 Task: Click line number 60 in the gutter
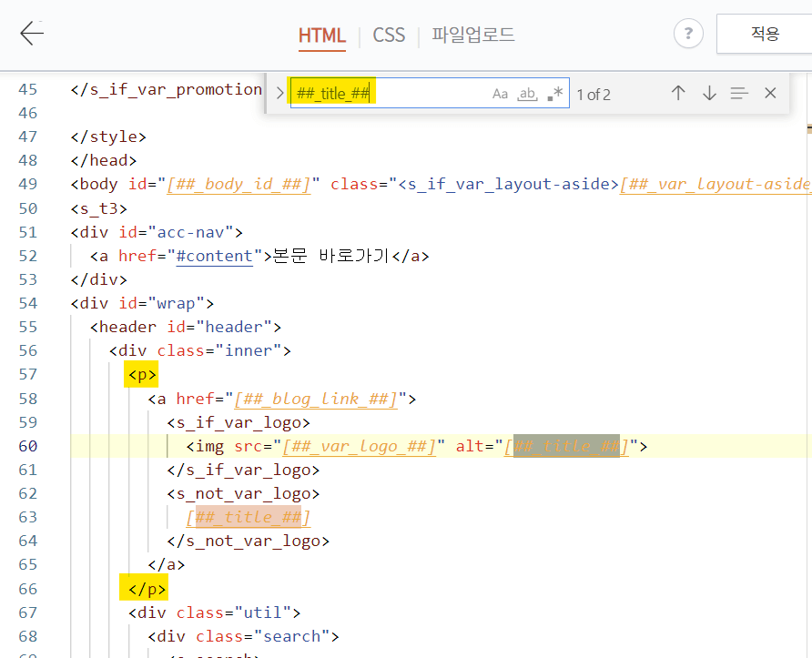pyautogui.click(x=29, y=446)
